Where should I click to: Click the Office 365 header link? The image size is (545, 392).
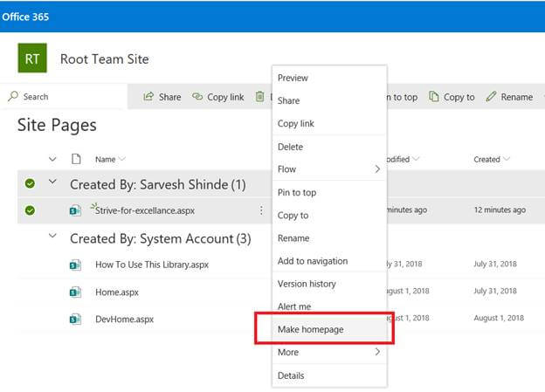pyautogui.click(x=25, y=17)
